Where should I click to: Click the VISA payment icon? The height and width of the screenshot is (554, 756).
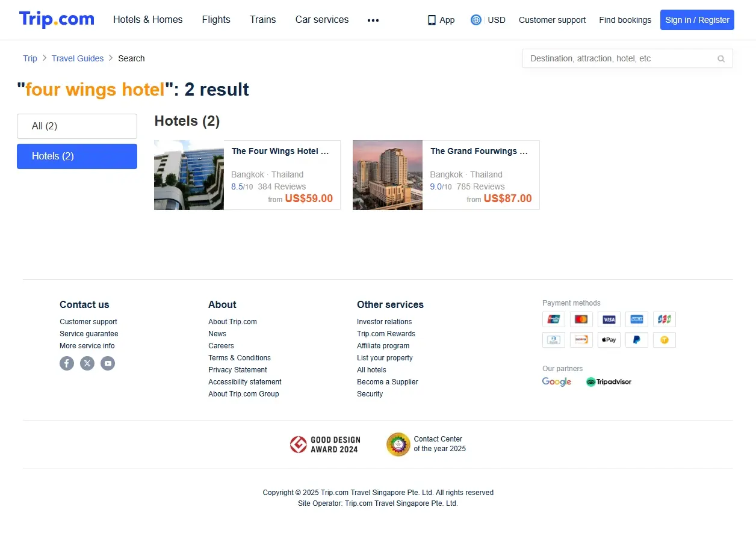(x=609, y=319)
